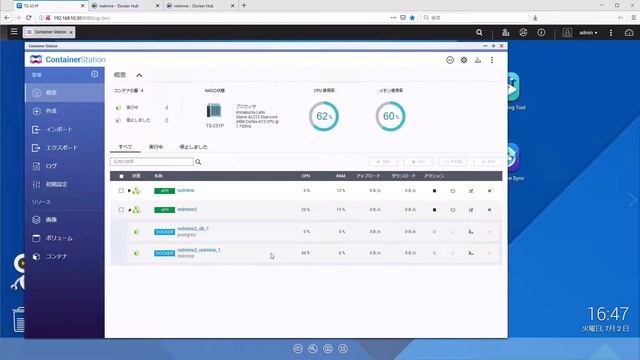Image resolution: width=640 pixels, height=360 pixels.
Task: Expand the redmine application row
Action: point(129,191)
